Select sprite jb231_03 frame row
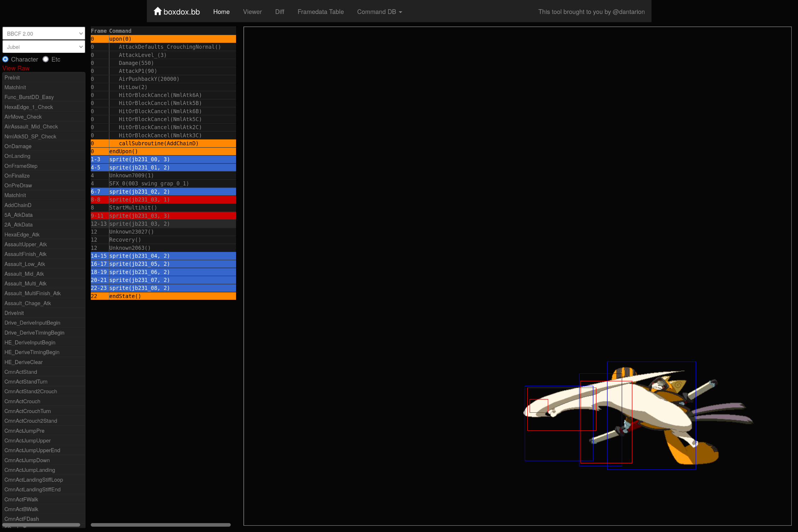Screen dimensions: 798x532 tap(162, 200)
